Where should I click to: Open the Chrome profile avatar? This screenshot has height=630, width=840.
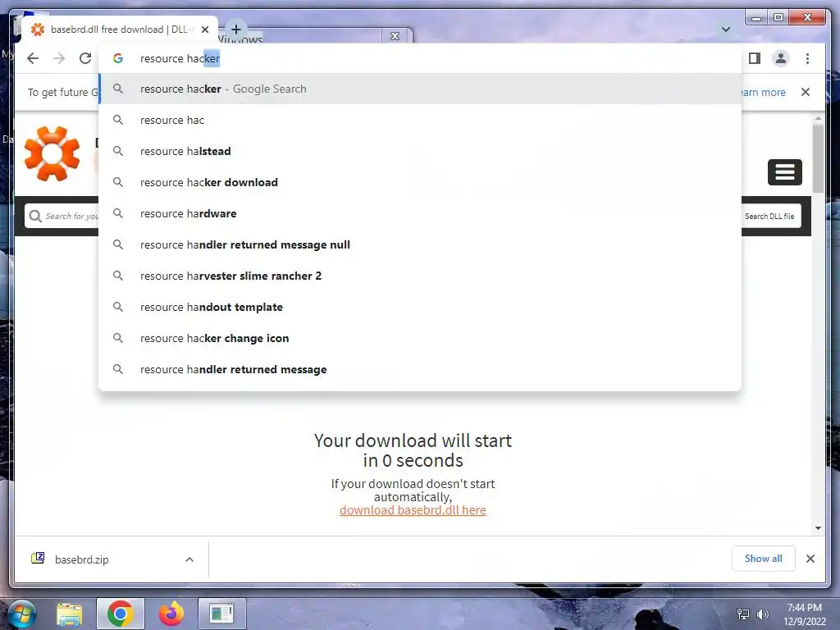pos(781,58)
